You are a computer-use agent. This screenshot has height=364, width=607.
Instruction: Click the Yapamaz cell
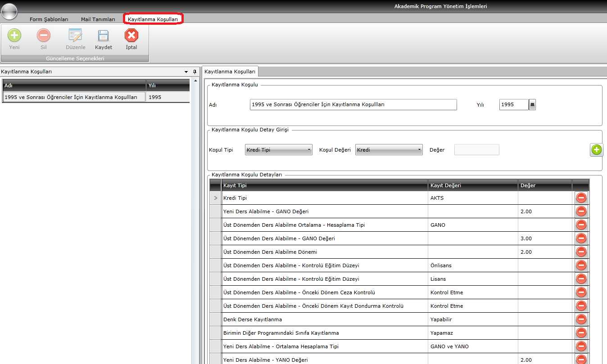[473, 333]
